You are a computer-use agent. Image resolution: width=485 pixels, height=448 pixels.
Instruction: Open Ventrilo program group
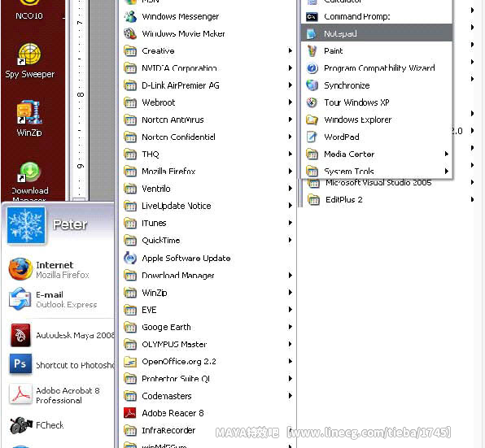(208, 189)
